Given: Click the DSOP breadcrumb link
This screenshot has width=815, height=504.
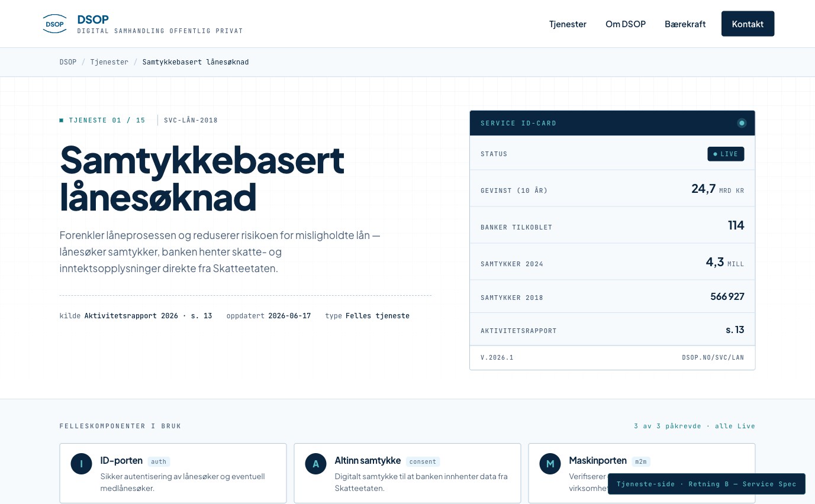Looking at the screenshot, I should click(68, 62).
